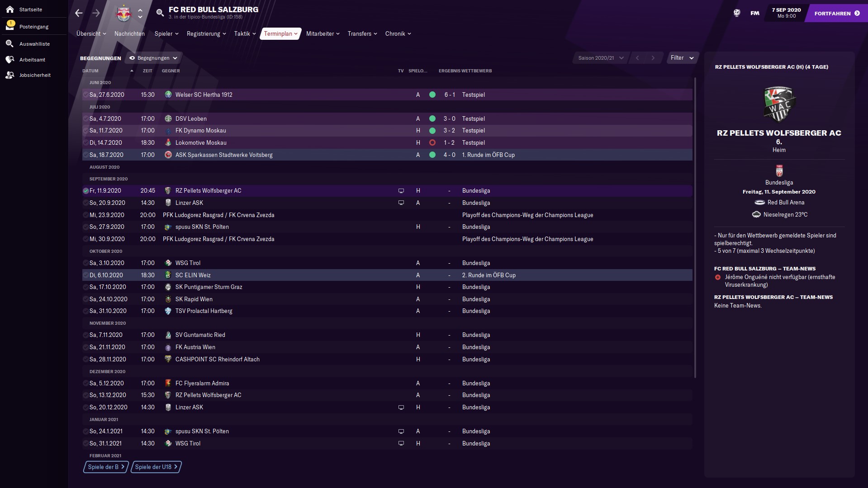Select the Terminplan tab
Screen dimensions: 868x488
(280, 33)
